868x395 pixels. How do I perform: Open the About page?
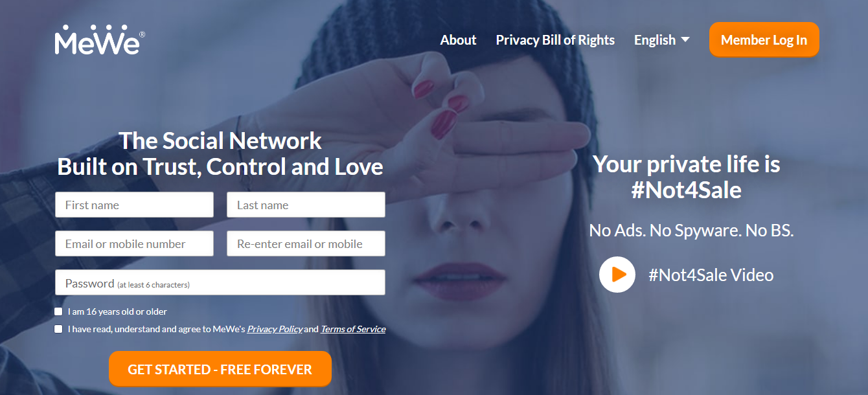click(458, 40)
